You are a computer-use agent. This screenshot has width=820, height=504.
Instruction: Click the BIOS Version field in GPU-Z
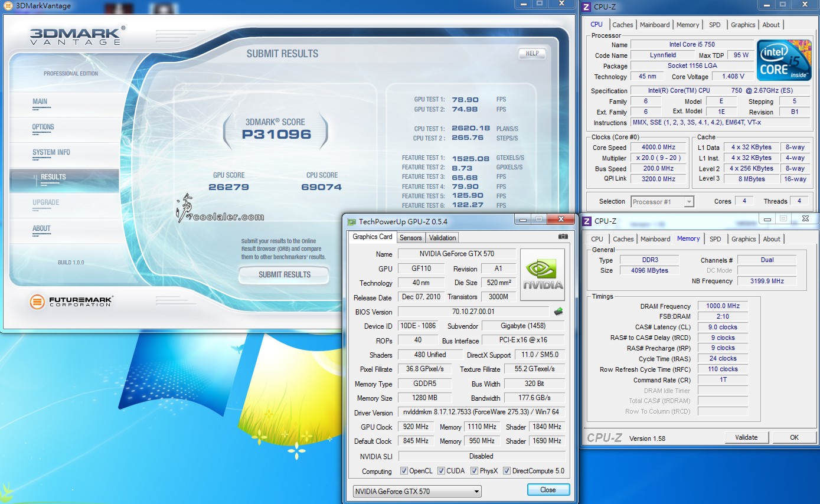point(473,312)
